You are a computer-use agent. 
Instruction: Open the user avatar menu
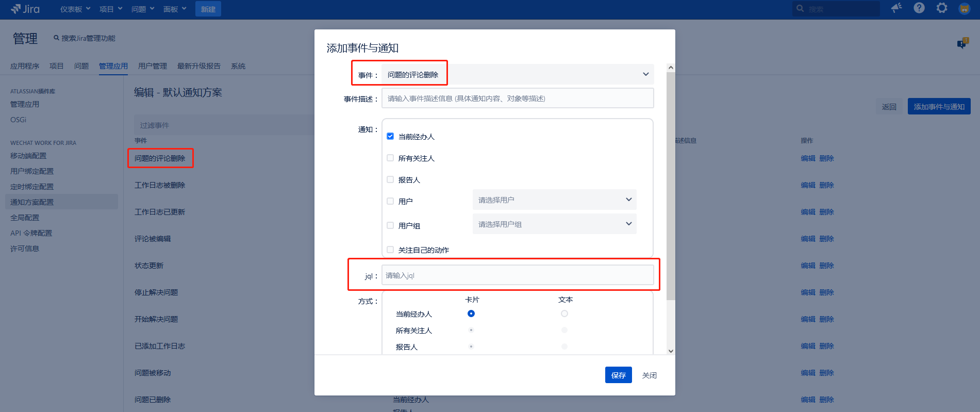pyautogui.click(x=964, y=8)
